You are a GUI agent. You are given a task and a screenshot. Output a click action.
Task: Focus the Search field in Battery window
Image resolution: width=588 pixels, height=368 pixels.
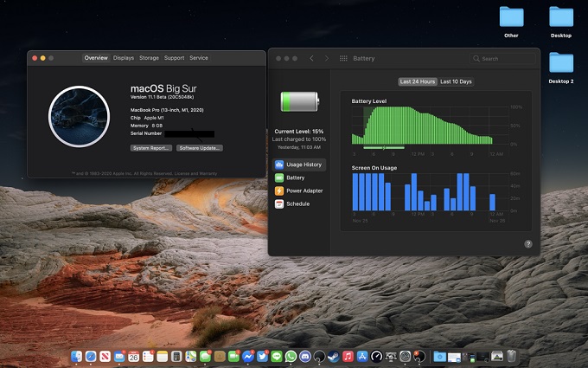pyautogui.click(x=502, y=59)
